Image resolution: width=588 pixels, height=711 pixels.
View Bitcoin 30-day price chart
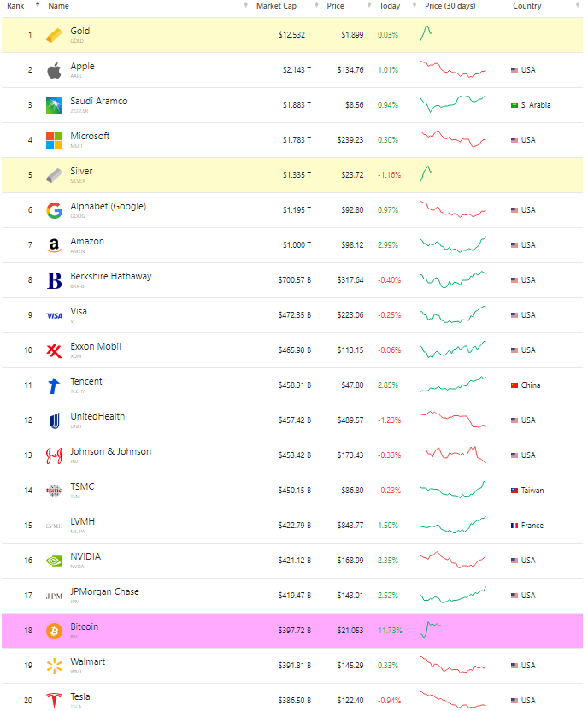click(x=430, y=629)
